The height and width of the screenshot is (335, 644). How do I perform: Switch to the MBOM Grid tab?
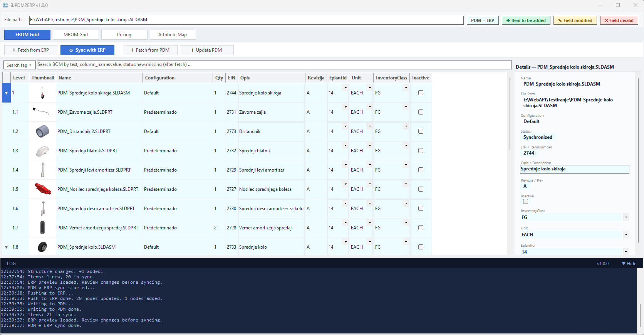76,35
